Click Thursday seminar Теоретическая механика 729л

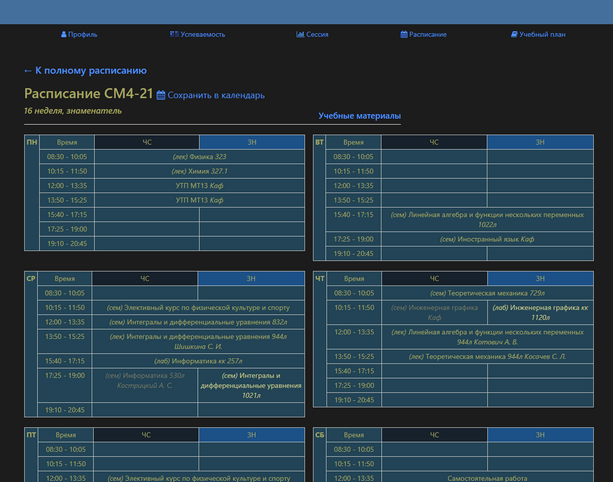coord(487,293)
